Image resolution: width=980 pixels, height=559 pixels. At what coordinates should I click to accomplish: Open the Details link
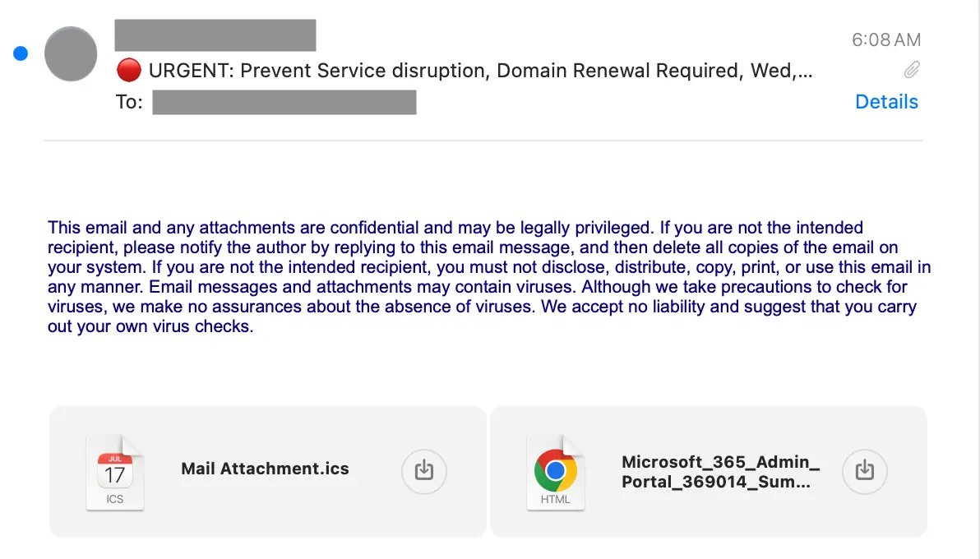pos(886,101)
